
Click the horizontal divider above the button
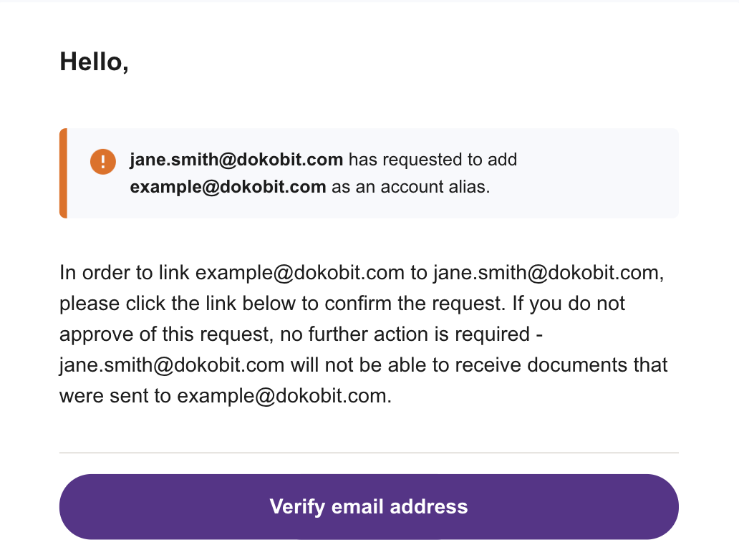tap(369, 453)
